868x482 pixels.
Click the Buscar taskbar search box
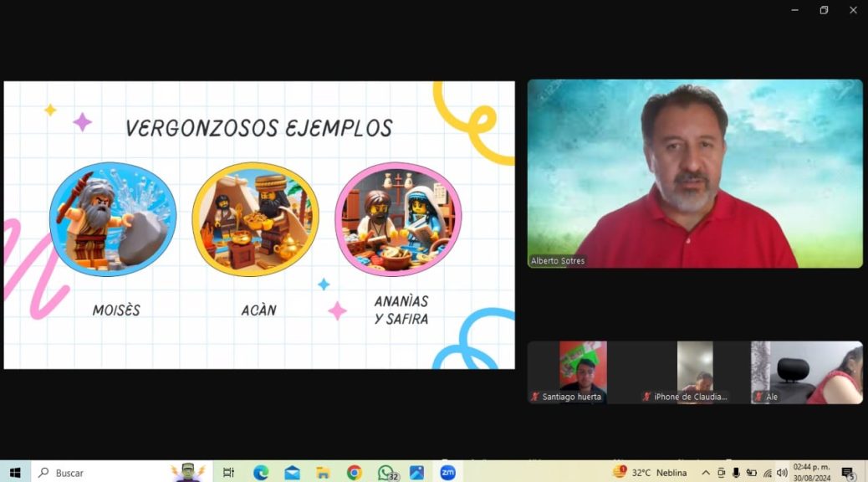click(122, 473)
